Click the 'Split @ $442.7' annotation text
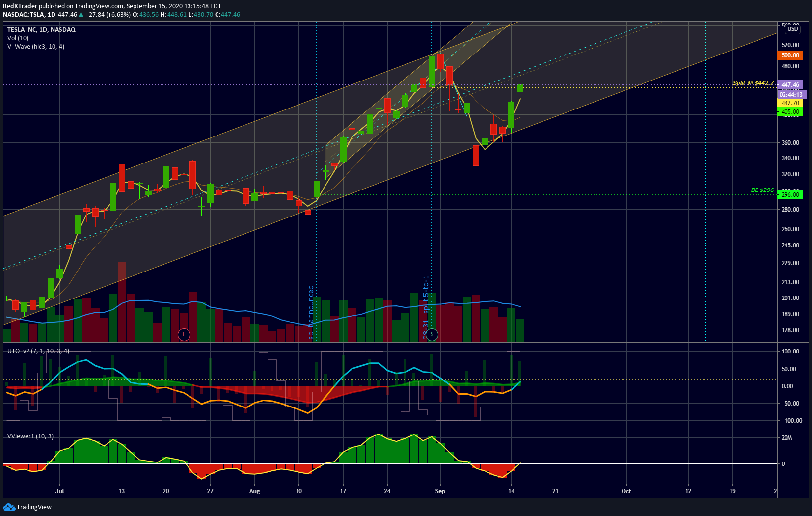The height and width of the screenshot is (516, 812). 753,83
